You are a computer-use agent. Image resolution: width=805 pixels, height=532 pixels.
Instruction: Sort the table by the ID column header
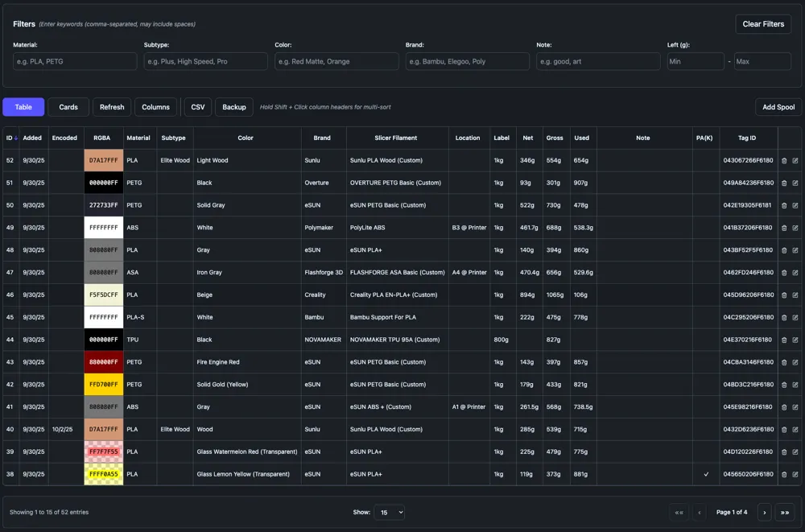coord(10,138)
